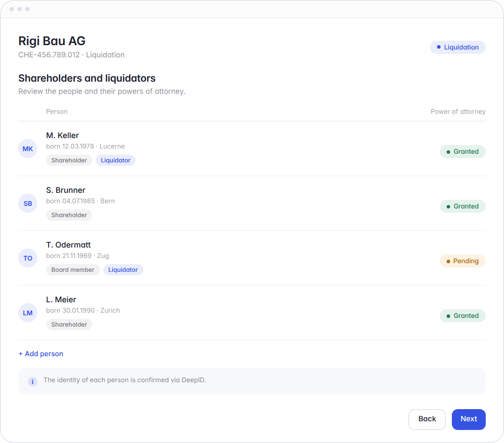Click the MK avatar icon

[28, 149]
